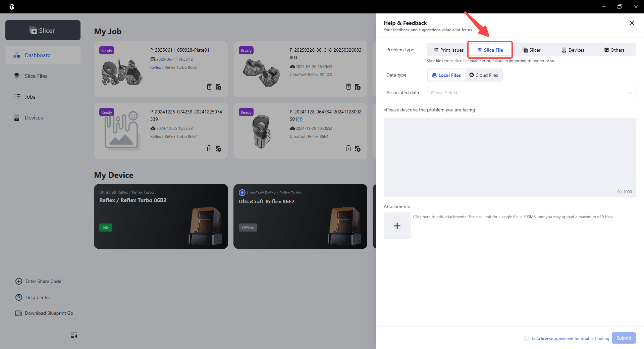Image resolution: width=644 pixels, height=349 pixels.
Task: Choose the Others problem type
Action: 614,50
